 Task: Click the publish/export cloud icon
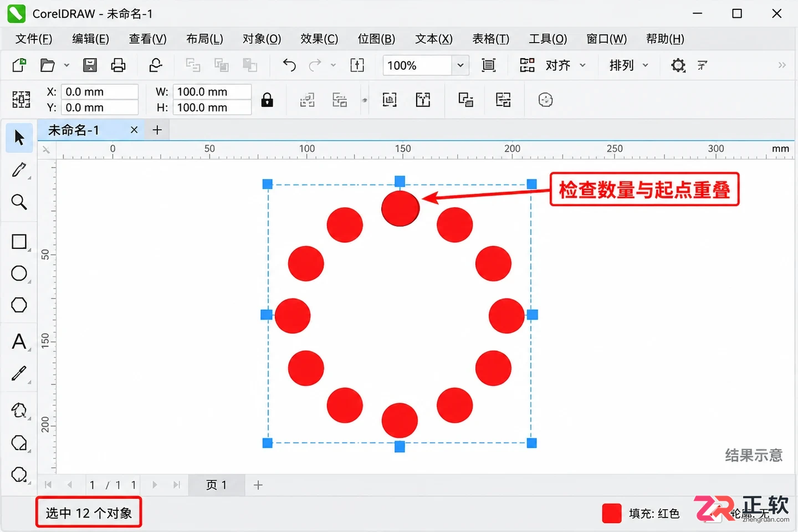pyautogui.click(x=156, y=65)
